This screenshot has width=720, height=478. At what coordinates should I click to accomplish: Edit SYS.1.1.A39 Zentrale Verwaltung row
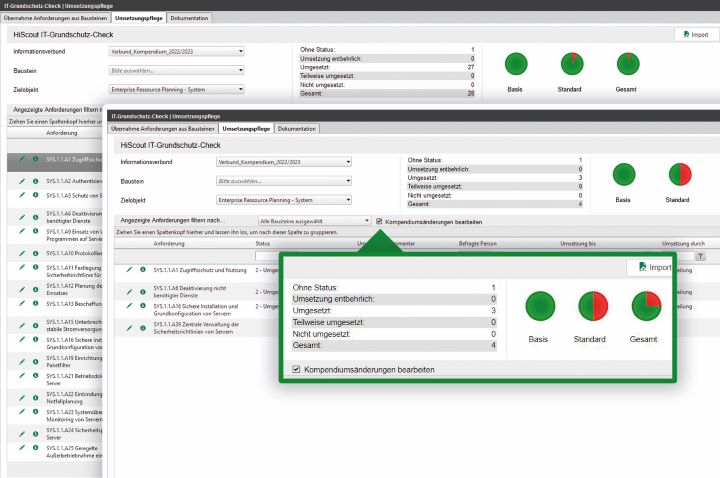click(x=129, y=328)
